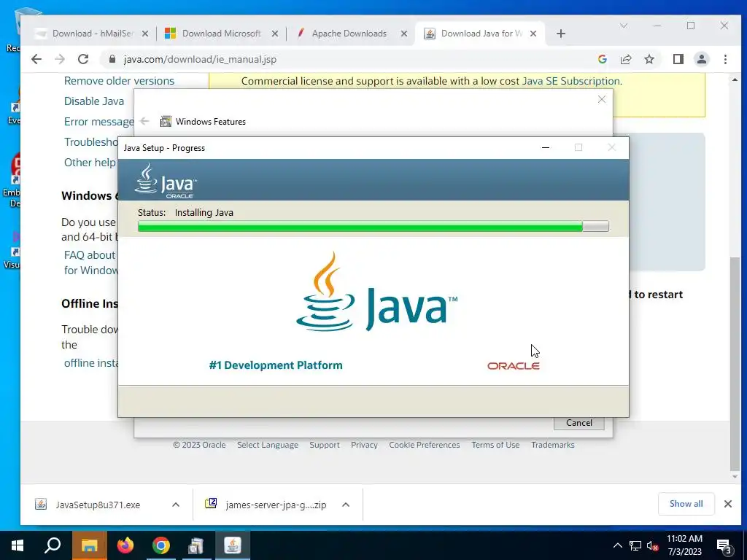Expand JavaSetup8u371.exe download options chevron
Image resolution: width=747 pixels, height=560 pixels.
175,505
